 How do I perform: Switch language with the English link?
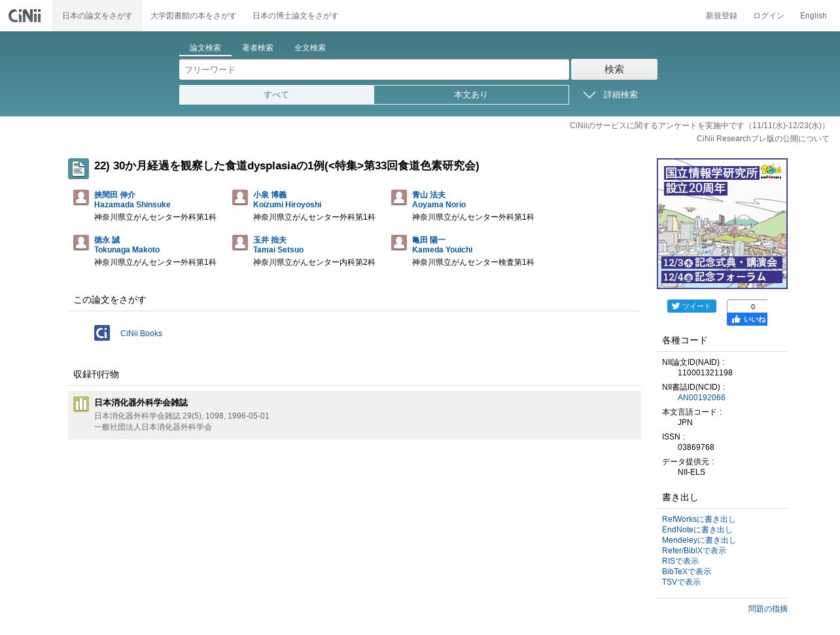813,16
